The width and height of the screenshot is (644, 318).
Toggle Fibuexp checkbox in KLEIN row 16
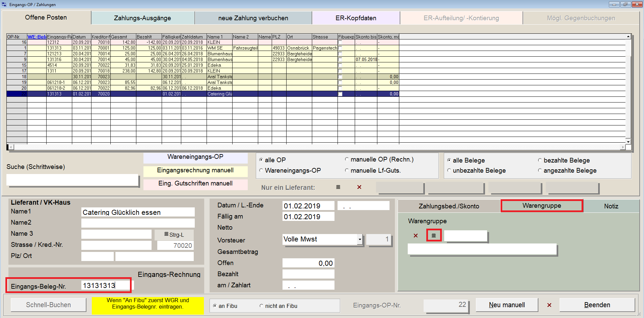point(340,42)
